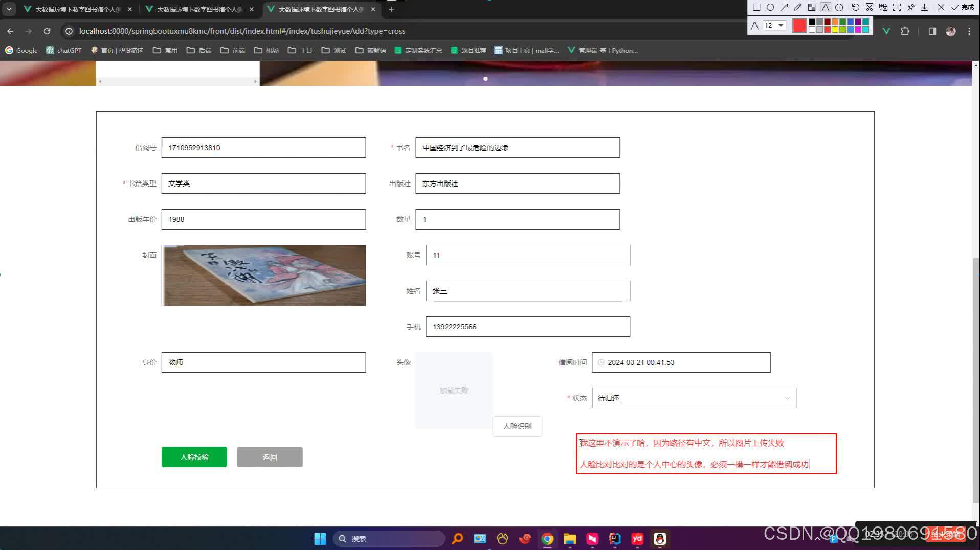
Task: Select the rectangle annotation tool
Action: [x=757, y=7]
